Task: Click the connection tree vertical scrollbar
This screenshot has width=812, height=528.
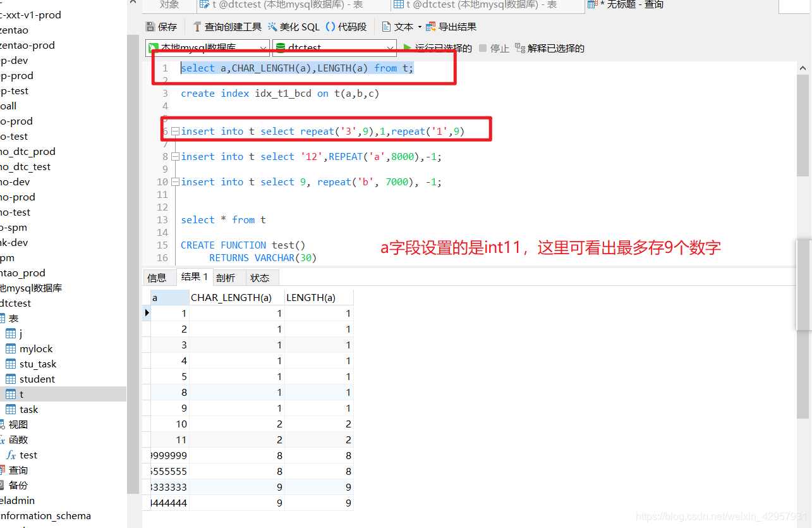Action: click(x=133, y=264)
